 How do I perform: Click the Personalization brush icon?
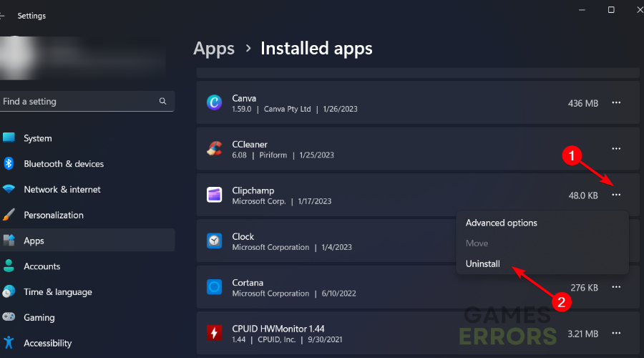[9, 215]
